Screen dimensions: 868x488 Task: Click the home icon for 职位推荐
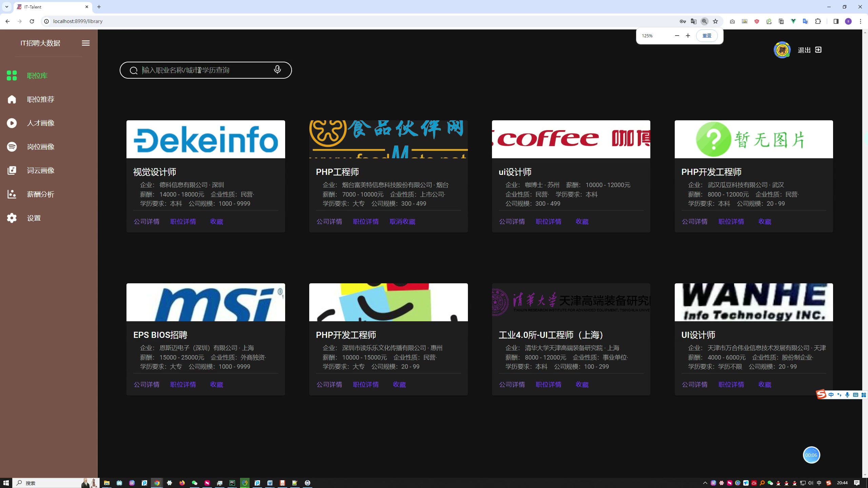12,99
